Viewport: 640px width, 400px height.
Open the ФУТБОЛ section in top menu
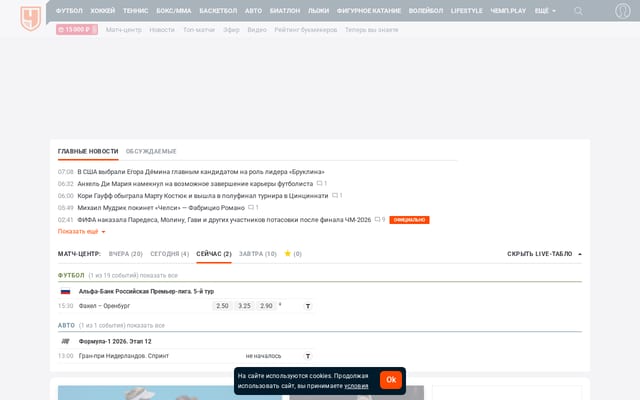tap(69, 11)
